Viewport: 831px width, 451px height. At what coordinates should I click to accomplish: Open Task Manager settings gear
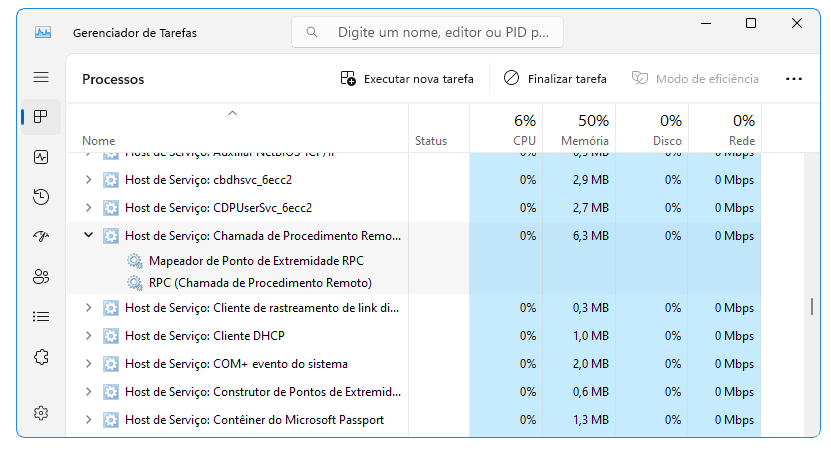tap(41, 413)
